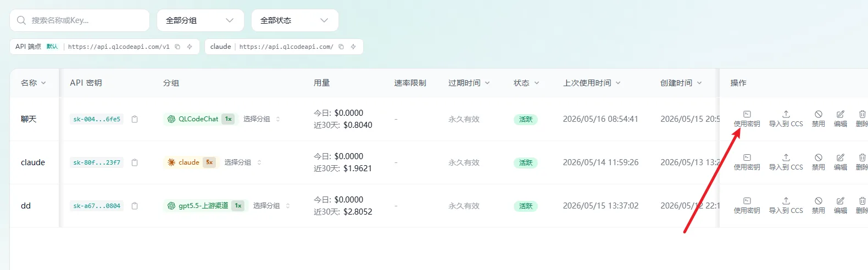Click the lightning icon beside the /v1 endpoint
The width and height of the screenshot is (868, 270).
[x=190, y=47]
